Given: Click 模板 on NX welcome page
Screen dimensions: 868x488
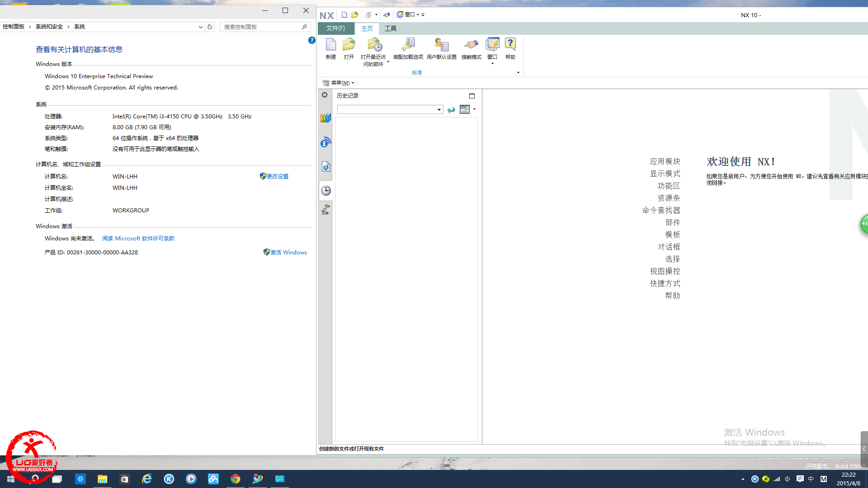Looking at the screenshot, I should tap(673, 235).
